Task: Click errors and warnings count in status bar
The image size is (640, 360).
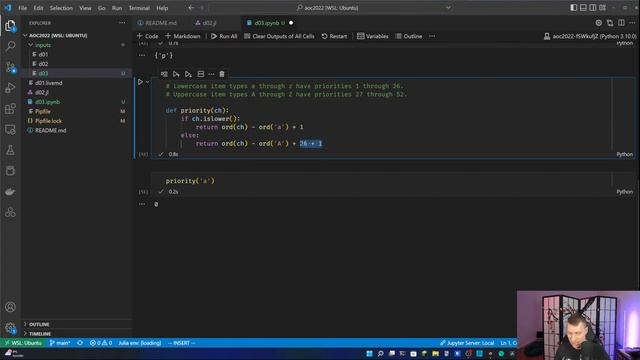Action: point(101,343)
